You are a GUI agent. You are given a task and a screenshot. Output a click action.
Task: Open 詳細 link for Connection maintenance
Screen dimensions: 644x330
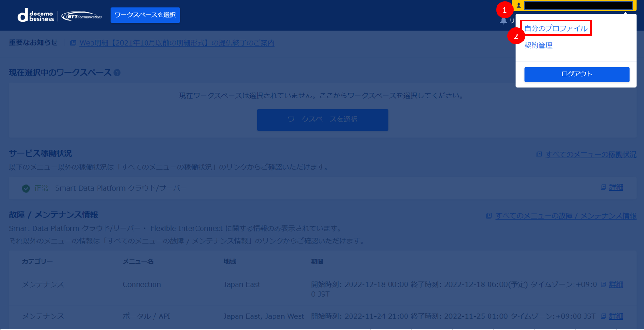(x=616, y=284)
